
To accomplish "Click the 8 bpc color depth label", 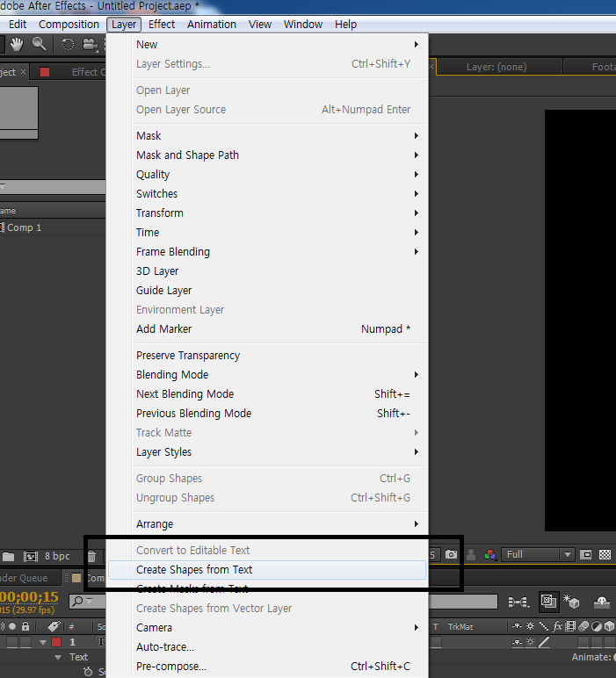I will pos(57,556).
